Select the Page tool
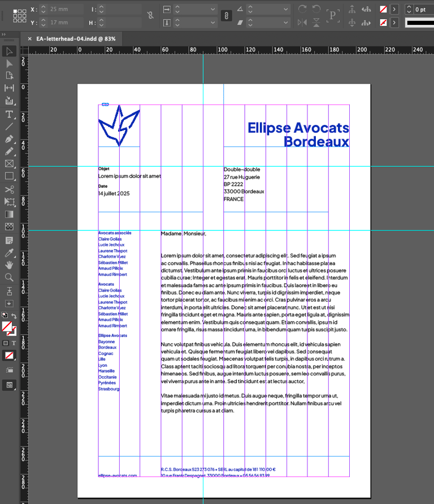The image size is (434, 504). (9, 76)
